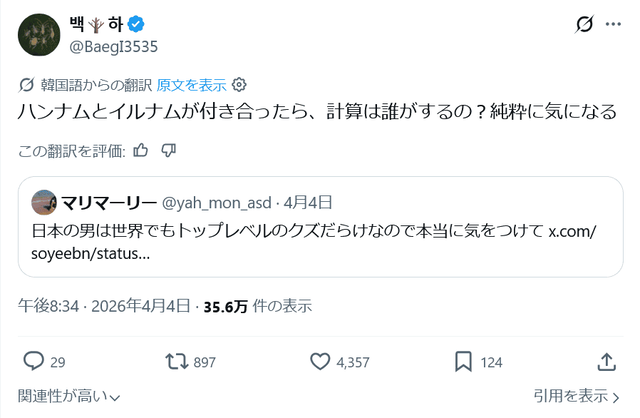The image size is (640, 418).
Task: Click the verified badge next to 백하
Action: point(139,24)
